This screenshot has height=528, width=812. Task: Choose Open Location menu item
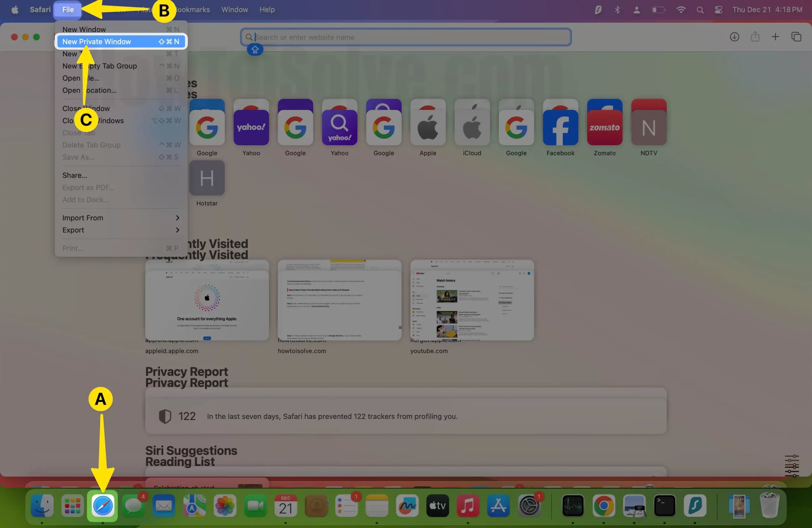point(121,90)
